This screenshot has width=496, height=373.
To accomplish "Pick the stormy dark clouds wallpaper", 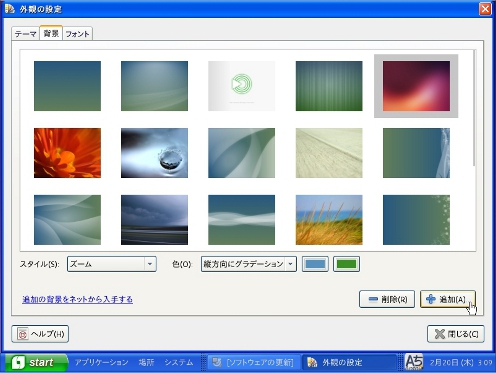I will tap(154, 220).
